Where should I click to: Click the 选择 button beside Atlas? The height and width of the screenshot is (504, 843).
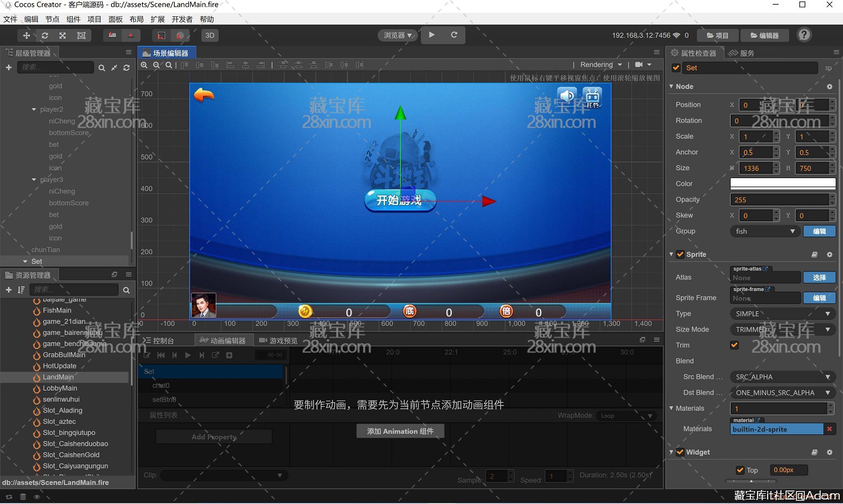click(819, 278)
